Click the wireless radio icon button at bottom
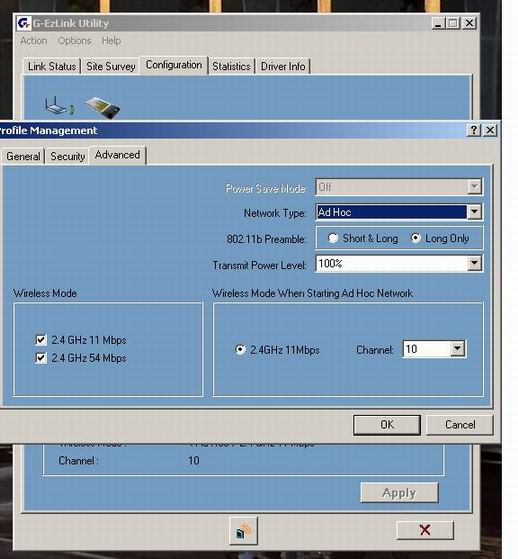This screenshot has width=518, height=559. click(243, 531)
